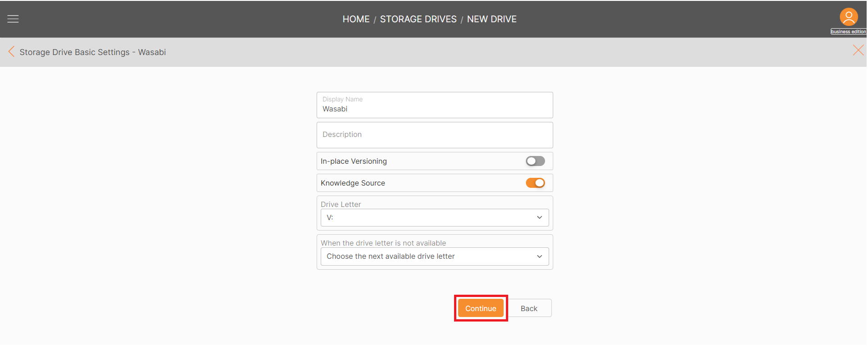868x347 pixels.
Task: Click the business edition label
Action: pos(848,32)
